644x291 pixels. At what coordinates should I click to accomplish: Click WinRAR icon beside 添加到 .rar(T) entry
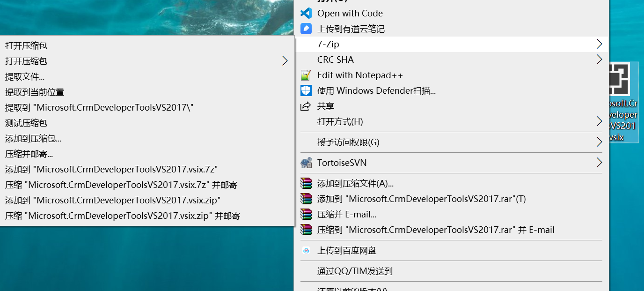(x=306, y=199)
